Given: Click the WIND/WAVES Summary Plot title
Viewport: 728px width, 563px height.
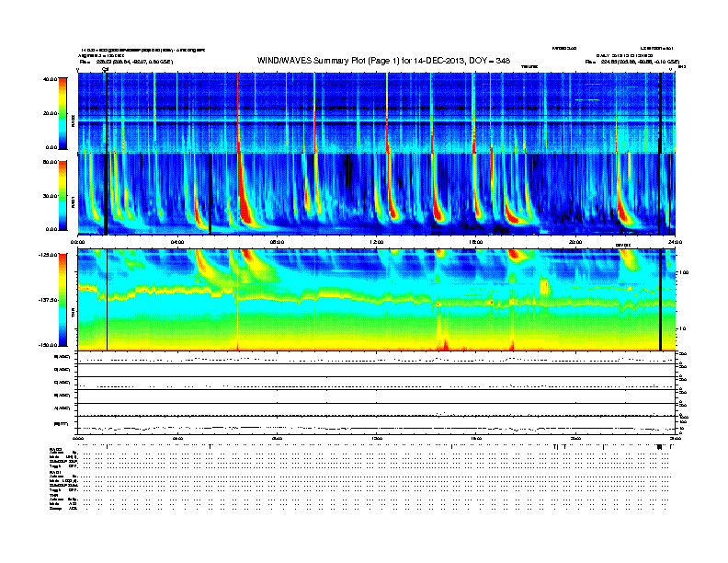Looking at the screenshot, I should [383, 61].
